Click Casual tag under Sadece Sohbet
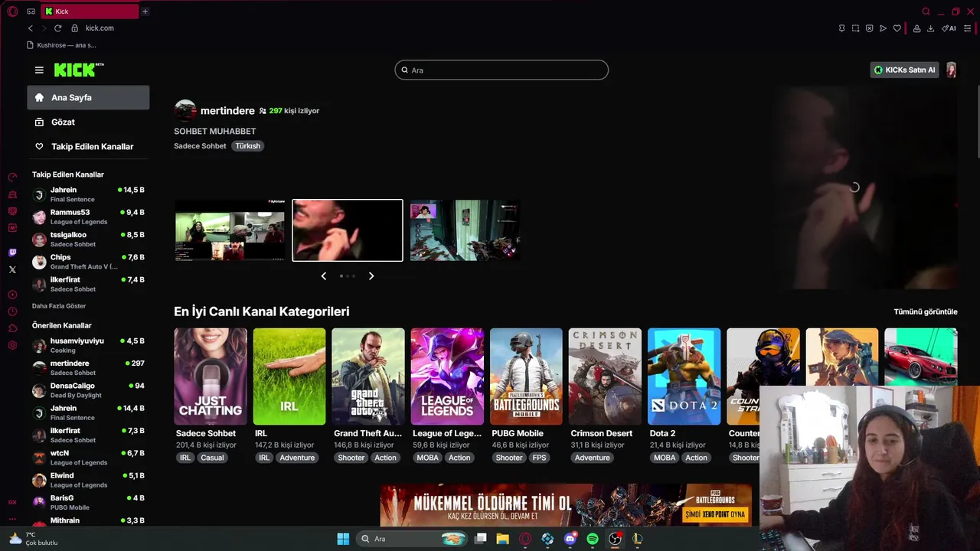Screen dimensions: 980x551 (212, 458)
